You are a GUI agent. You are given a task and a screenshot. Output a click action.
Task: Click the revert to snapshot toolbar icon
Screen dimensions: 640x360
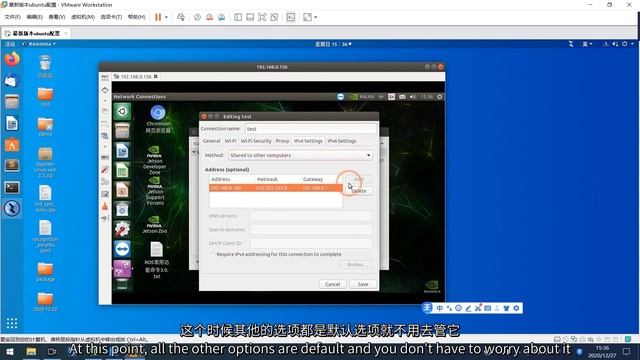pyautogui.click(x=209, y=17)
